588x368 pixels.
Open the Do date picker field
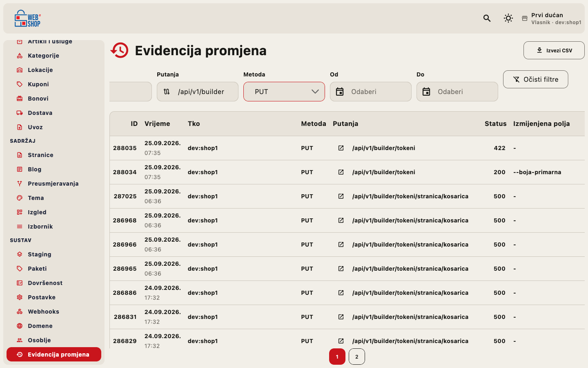457,92
